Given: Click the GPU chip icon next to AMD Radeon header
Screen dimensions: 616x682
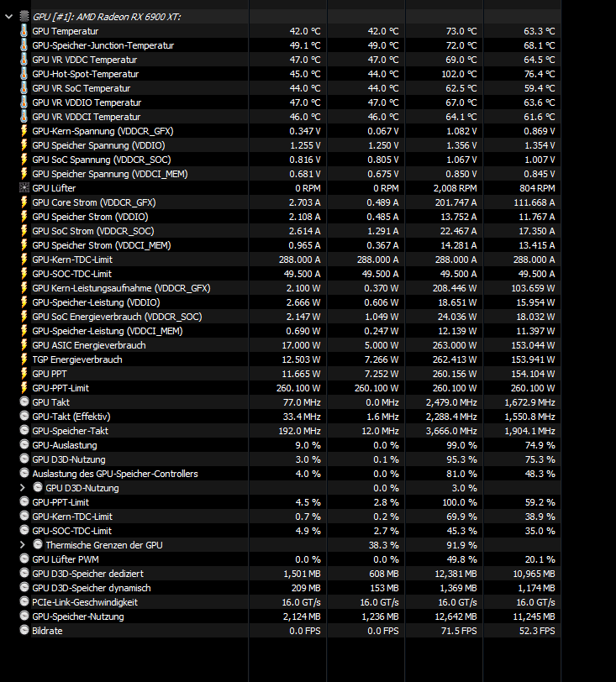Looking at the screenshot, I should (24, 17).
